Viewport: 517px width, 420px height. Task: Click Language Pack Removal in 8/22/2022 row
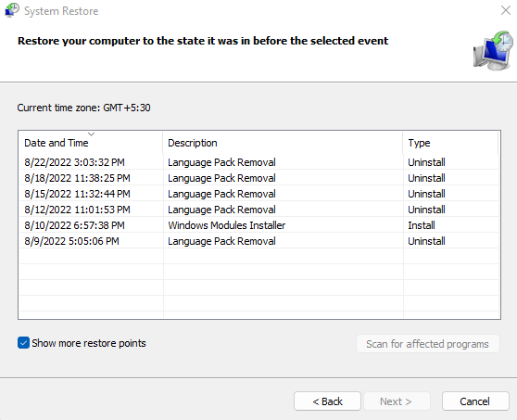tap(221, 162)
